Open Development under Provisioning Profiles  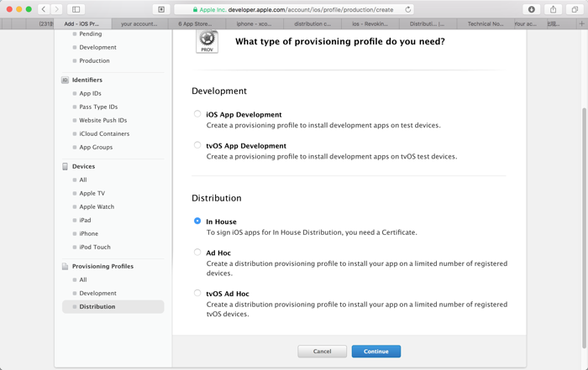[97, 293]
